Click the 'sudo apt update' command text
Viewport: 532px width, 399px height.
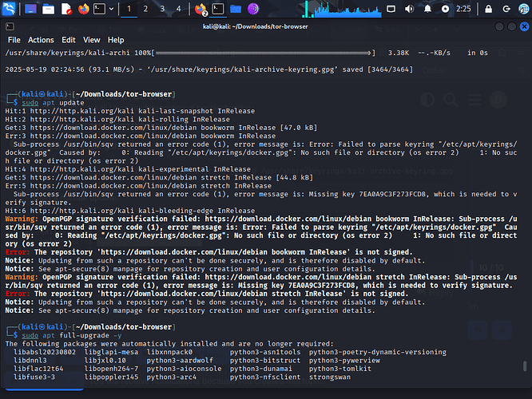[53, 103]
